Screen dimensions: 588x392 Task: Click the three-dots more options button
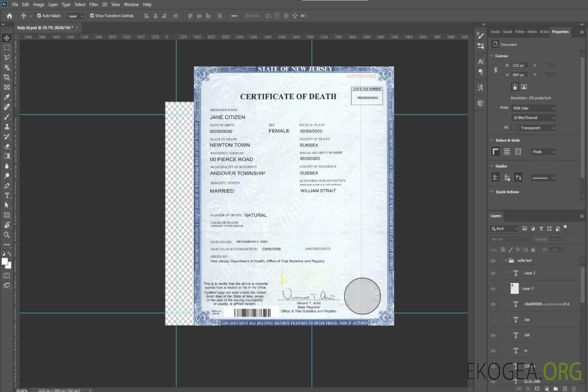(x=234, y=16)
